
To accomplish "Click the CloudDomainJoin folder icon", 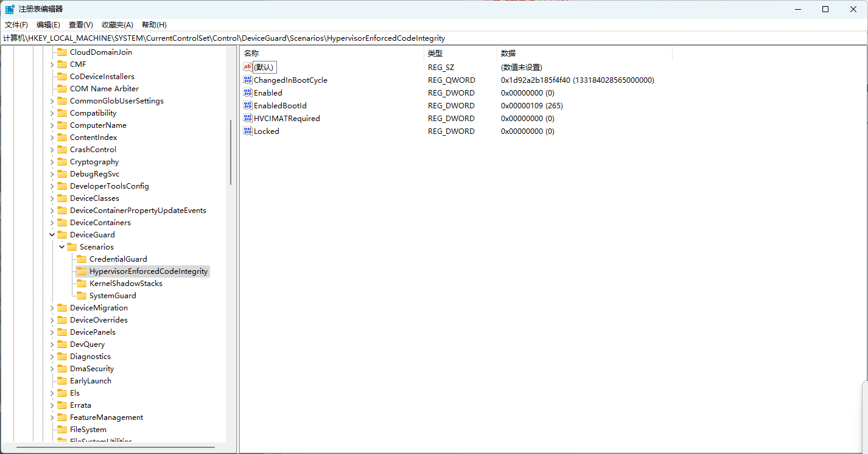I will tap(62, 52).
